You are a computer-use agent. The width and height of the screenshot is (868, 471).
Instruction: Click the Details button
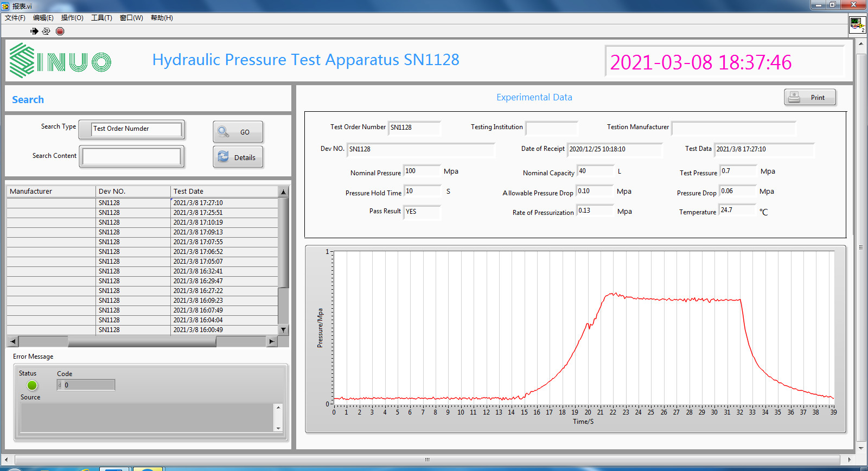[238, 157]
